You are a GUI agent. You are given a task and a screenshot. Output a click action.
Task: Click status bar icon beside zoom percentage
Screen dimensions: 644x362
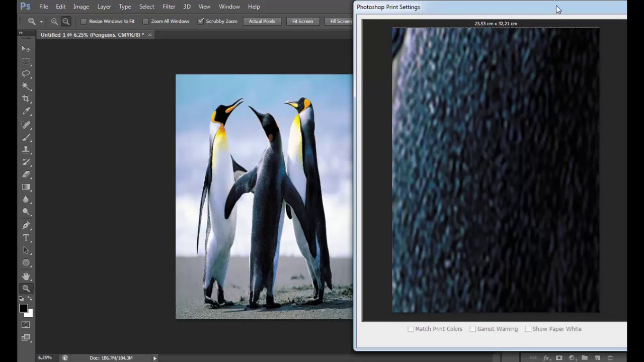click(x=65, y=358)
